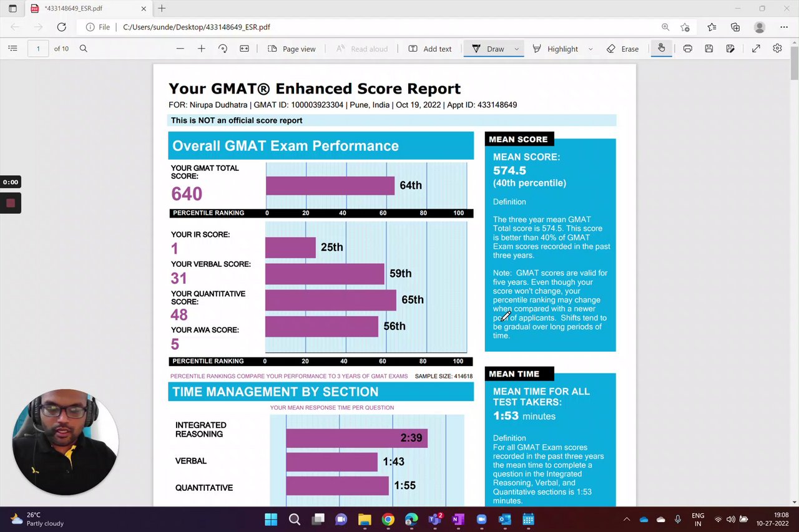Add this page to favorites

tap(685, 27)
